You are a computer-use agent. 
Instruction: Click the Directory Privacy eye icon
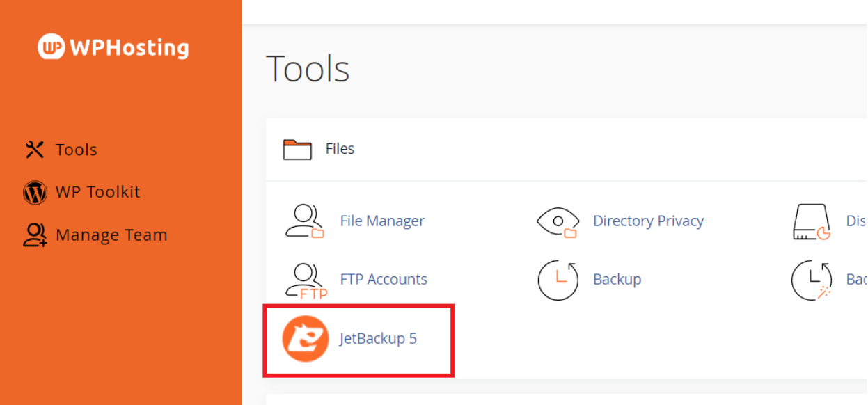tap(558, 221)
